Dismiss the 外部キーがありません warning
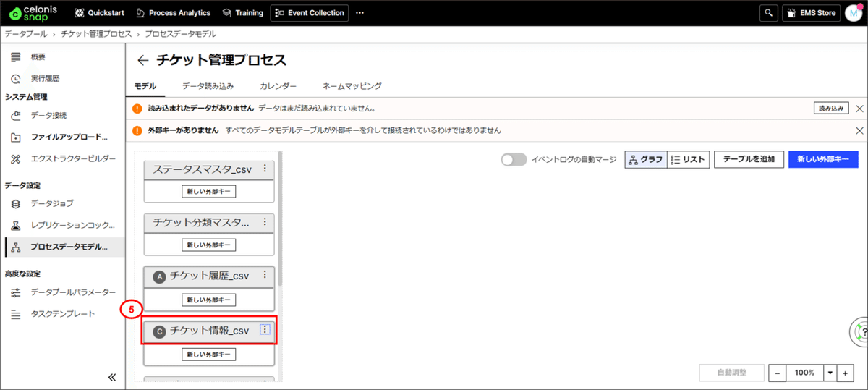 859,130
